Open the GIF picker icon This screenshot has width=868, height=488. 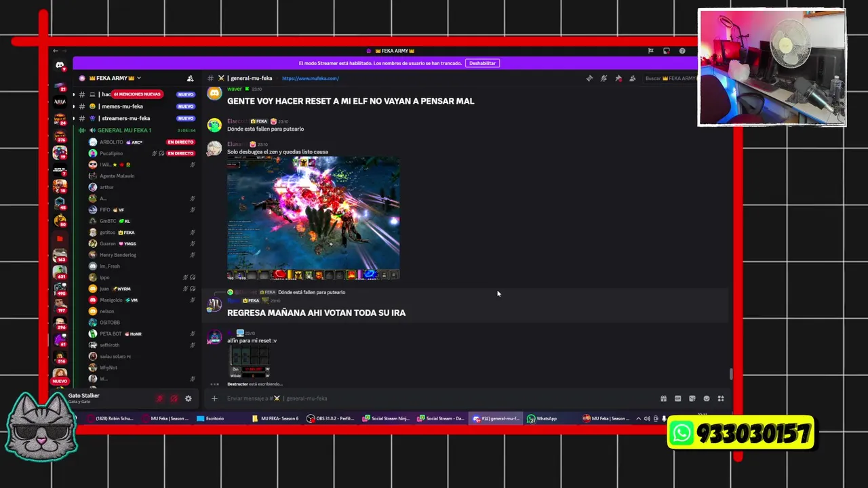[677, 399]
